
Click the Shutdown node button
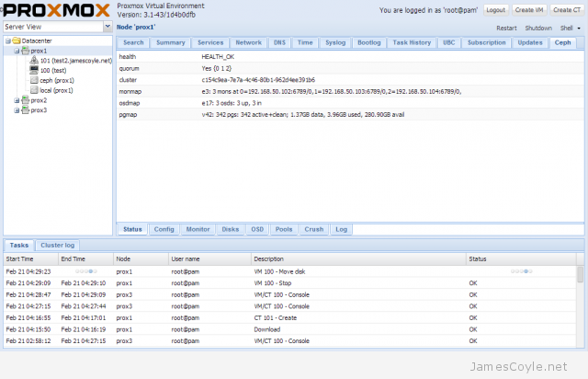(x=538, y=29)
